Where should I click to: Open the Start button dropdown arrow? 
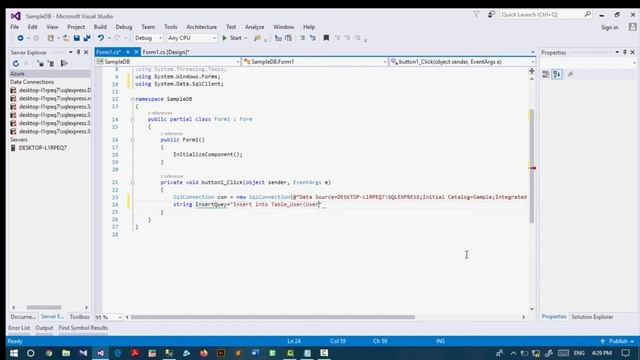[x=246, y=38]
